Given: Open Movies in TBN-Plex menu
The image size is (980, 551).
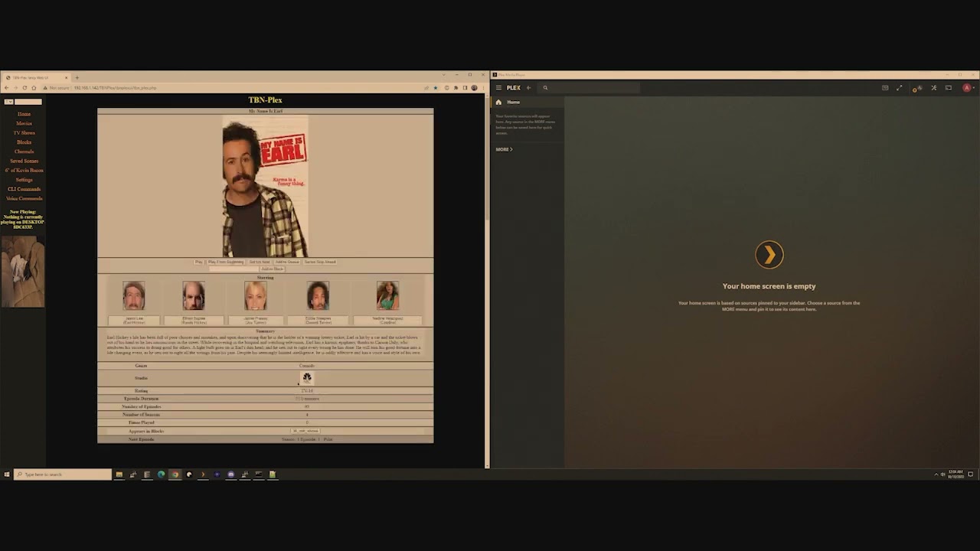Looking at the screenshot, I should coord(24,123).
